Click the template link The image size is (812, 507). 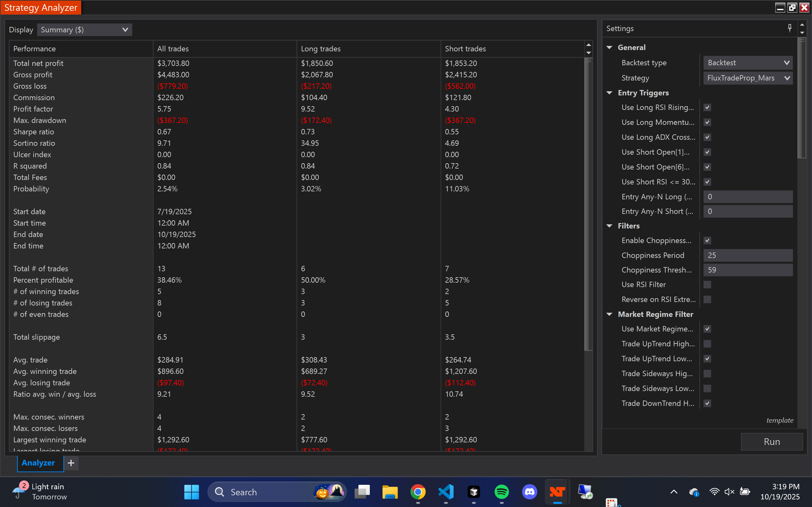(779, 420)
